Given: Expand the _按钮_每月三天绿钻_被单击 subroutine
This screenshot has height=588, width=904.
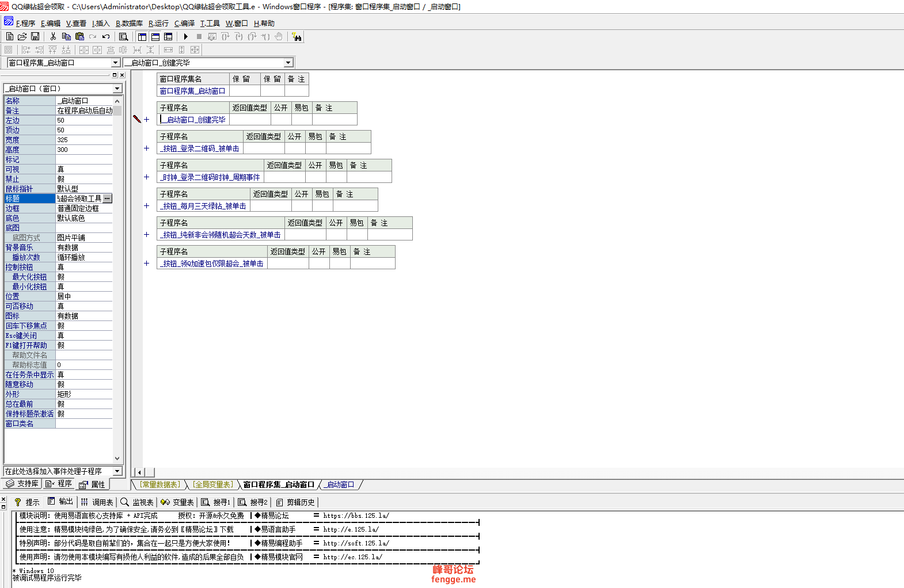Looking at the screenshot, I should pos(146,206).
